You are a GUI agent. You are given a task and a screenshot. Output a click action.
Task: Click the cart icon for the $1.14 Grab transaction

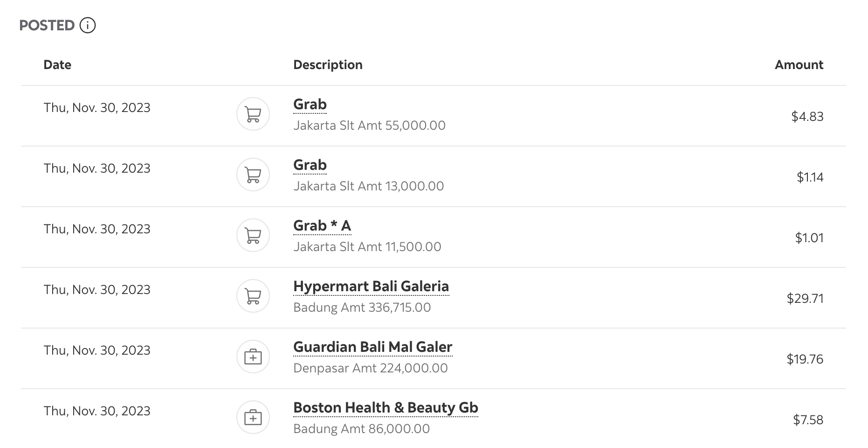[x=253, y=175]
